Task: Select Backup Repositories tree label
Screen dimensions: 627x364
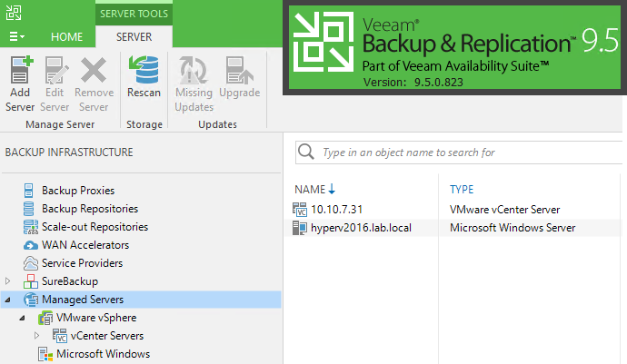Action: pos(90,209)
